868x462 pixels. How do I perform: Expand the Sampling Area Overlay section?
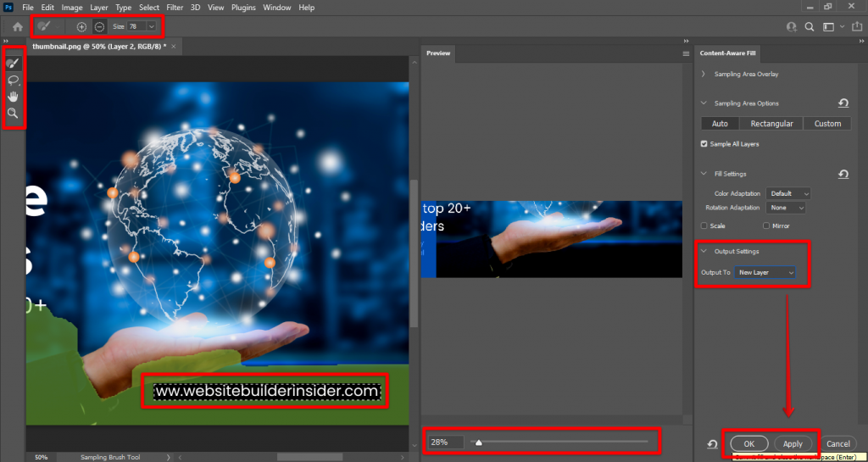tap(704, 74)
